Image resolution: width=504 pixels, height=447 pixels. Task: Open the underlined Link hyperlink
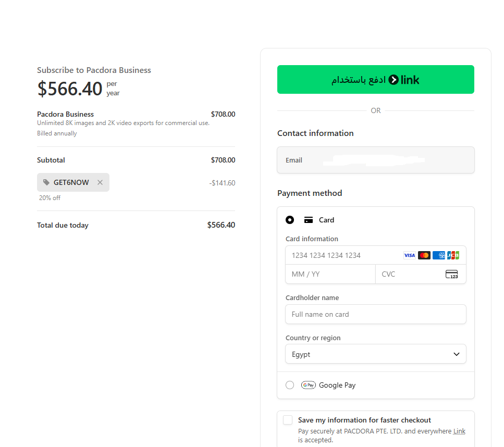pyautogui.click(x=459, y=431)
